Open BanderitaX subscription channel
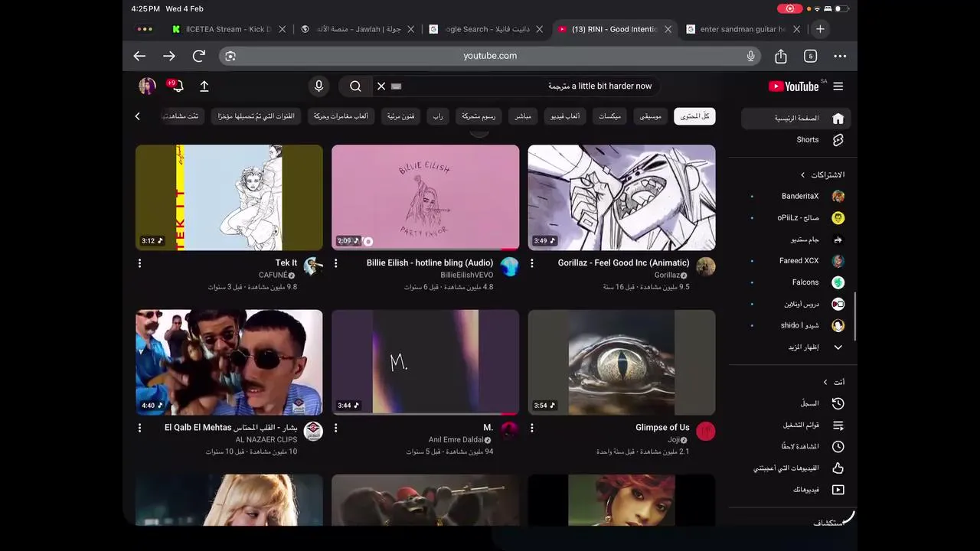Image resolution: width=980 pixels, height=551 pixels. (796, 197)
